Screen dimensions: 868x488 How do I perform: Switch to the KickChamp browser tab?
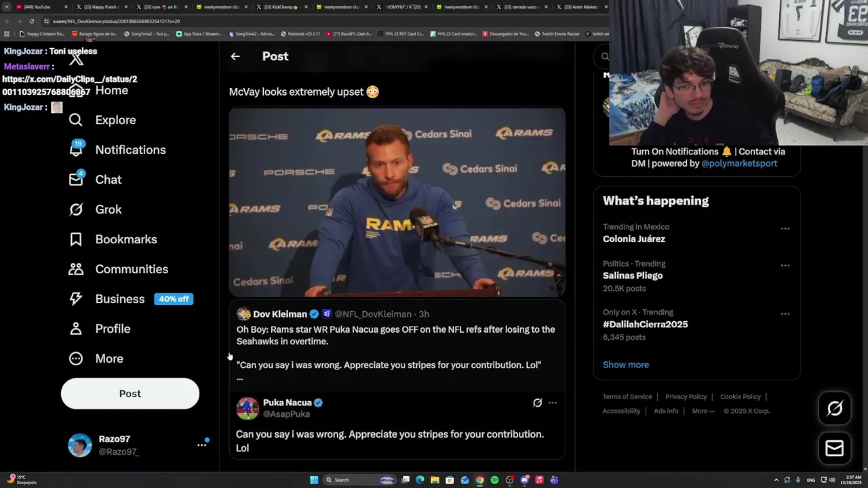point(281,7)
